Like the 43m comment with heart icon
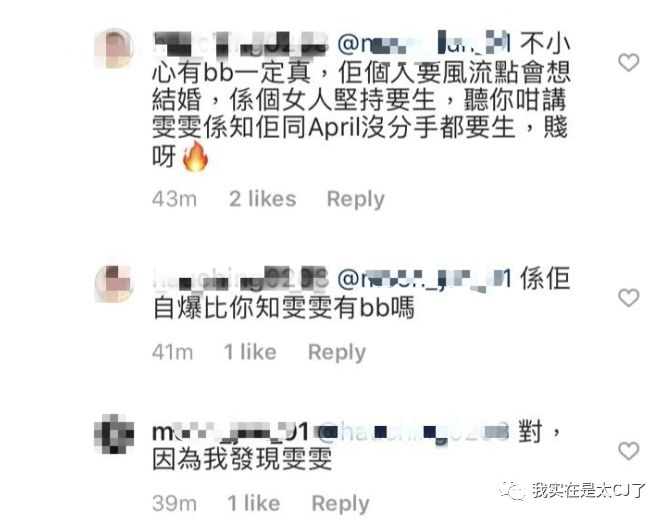The image size is (668, 520). click(x=628, y=63)
